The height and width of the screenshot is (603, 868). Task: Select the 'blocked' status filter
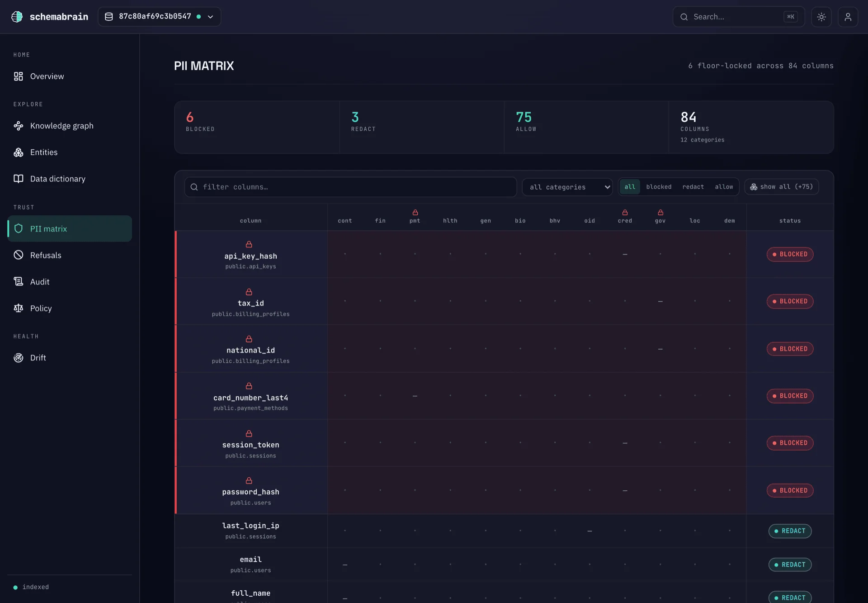[659, 187]
